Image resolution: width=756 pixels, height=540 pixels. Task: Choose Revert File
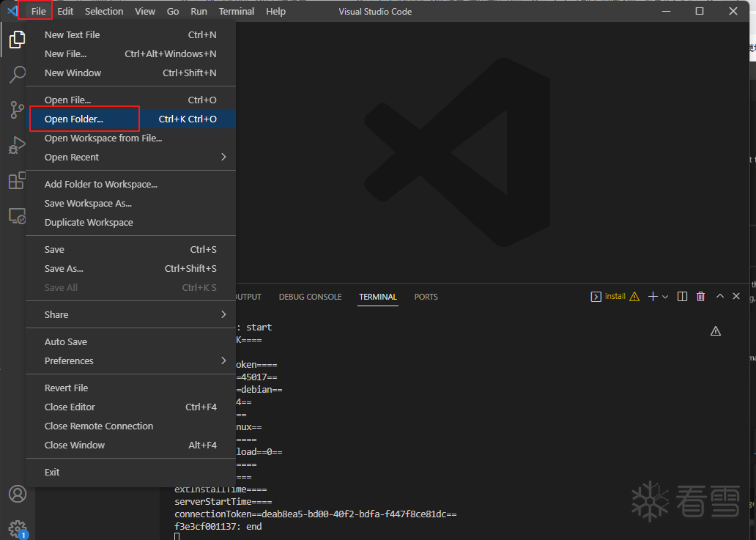pos(130,388)
